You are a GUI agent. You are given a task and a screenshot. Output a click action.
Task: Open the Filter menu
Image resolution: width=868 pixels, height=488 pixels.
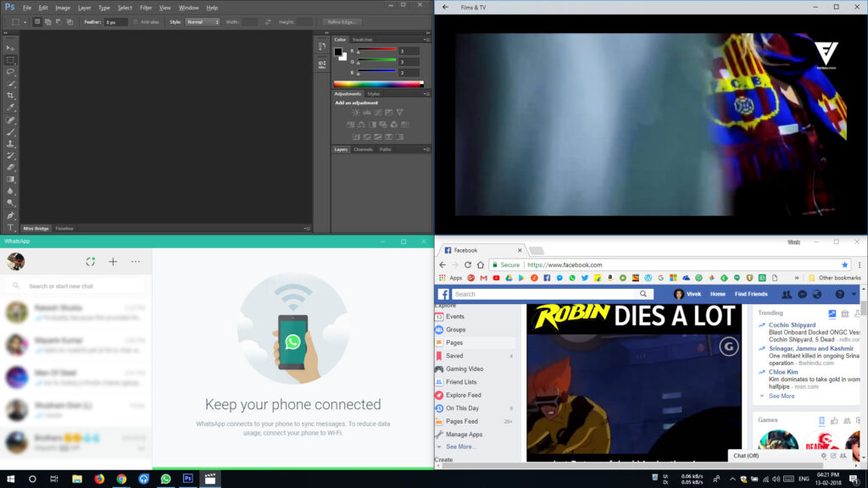pyautogui.click(x=146, y=6)
